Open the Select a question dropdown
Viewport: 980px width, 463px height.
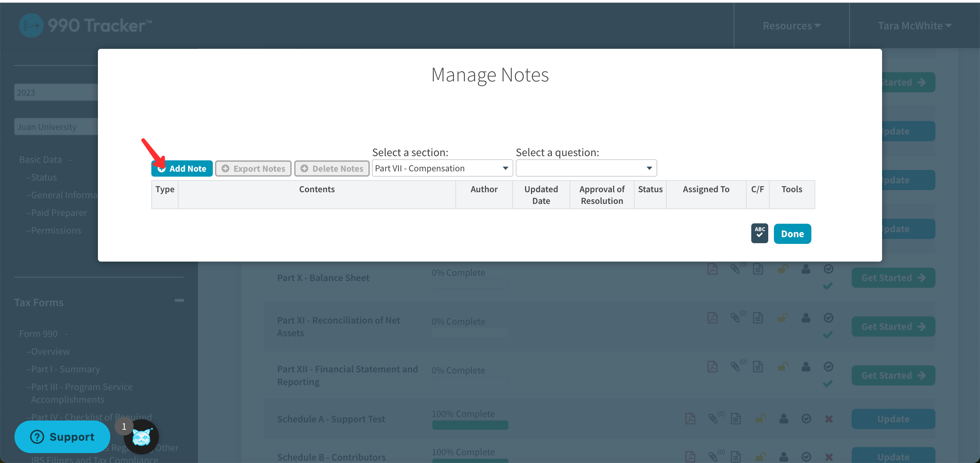pyautogui.click(x=586, y=168)
